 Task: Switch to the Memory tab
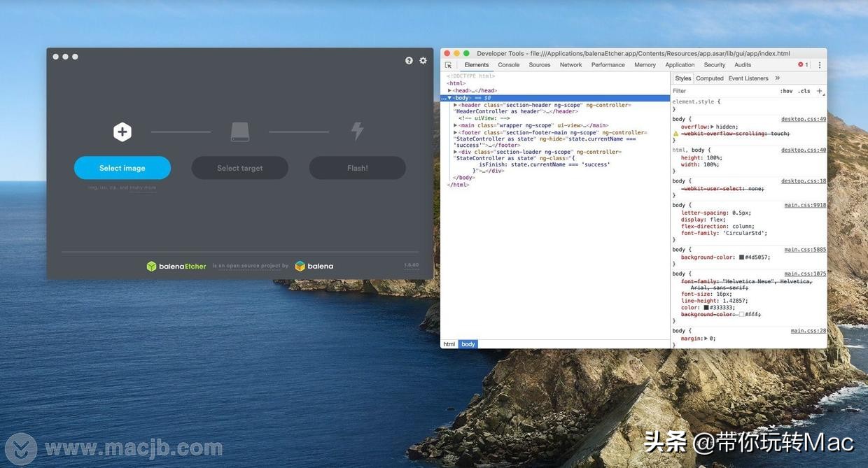point(645,65)
